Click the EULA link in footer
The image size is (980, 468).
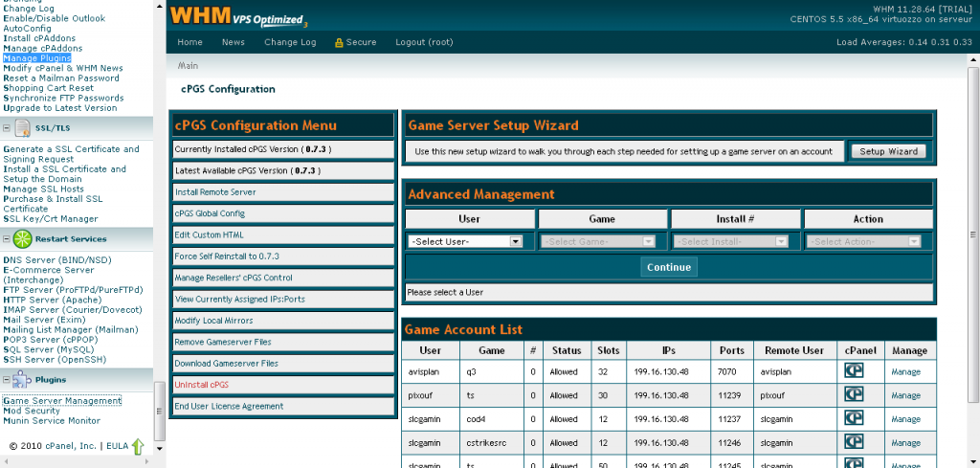pyautogui.click(x=117, y=446)
